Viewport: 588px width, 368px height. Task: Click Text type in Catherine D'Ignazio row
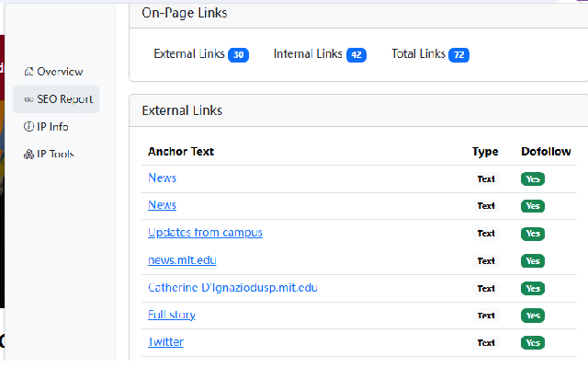[486, 288]
